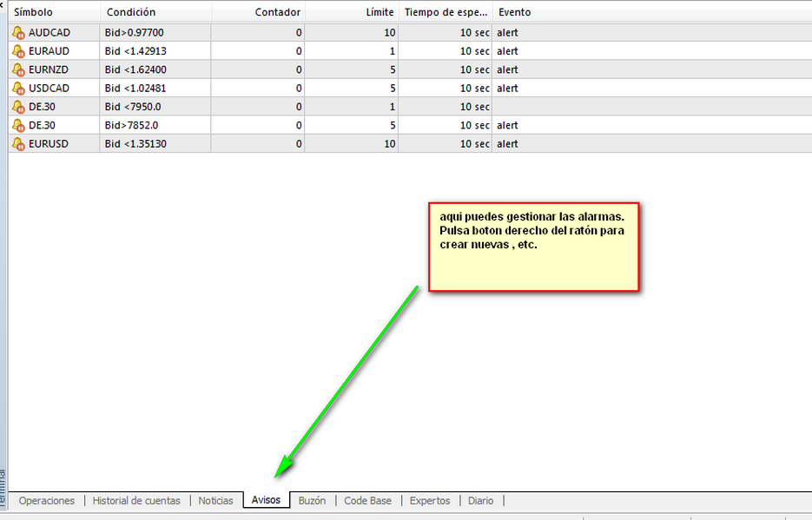Switch to the Code Base tab

pyautogui.click(x=367, y=501)
